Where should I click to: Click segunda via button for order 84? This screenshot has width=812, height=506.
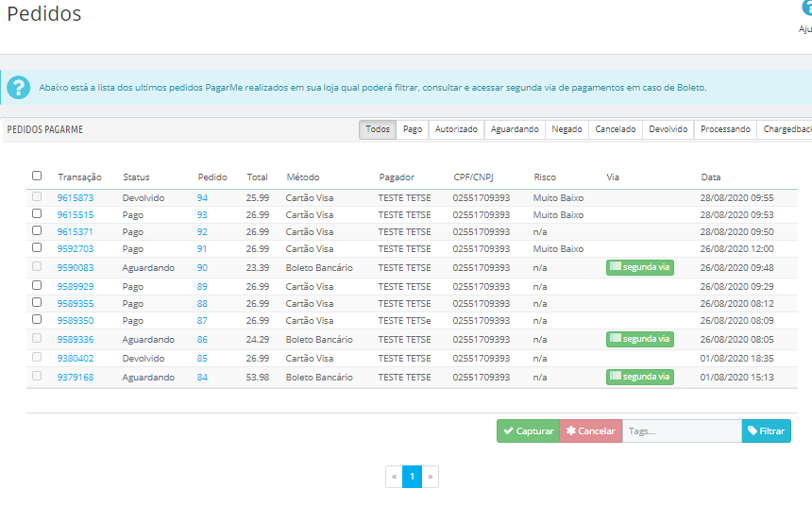pyautogui.click(x=640, y=377)
